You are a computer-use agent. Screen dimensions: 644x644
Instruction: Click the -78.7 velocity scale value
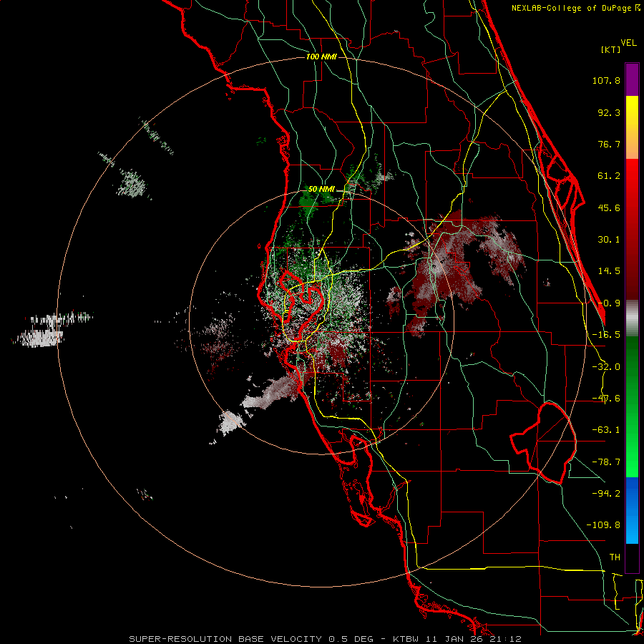click(x=606, y=462)
